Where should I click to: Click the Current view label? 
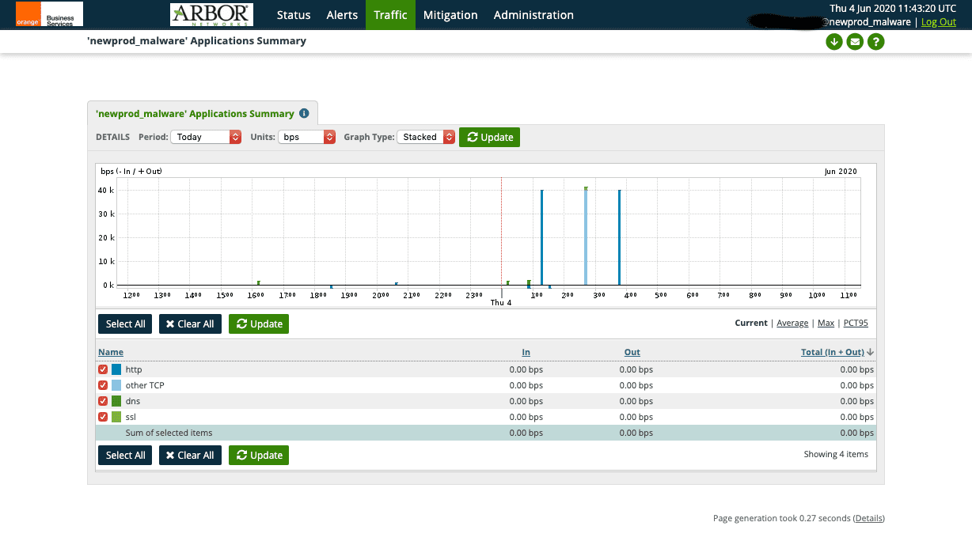pos(751,323)
